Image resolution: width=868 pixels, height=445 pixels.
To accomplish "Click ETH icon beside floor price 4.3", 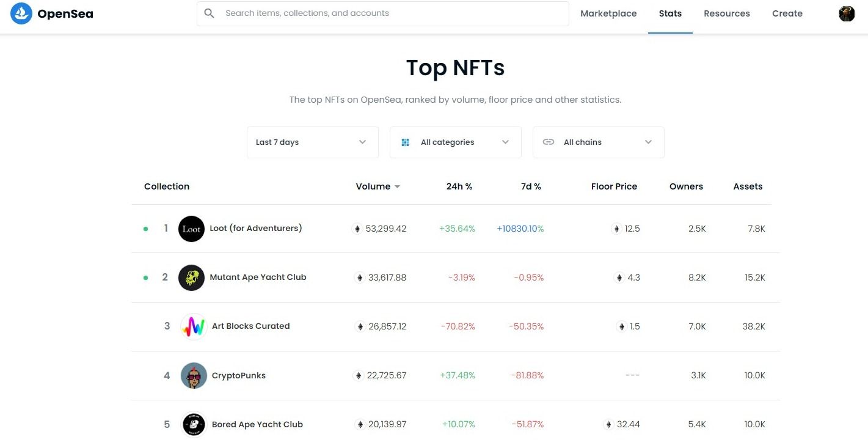I will pos(619,278).
